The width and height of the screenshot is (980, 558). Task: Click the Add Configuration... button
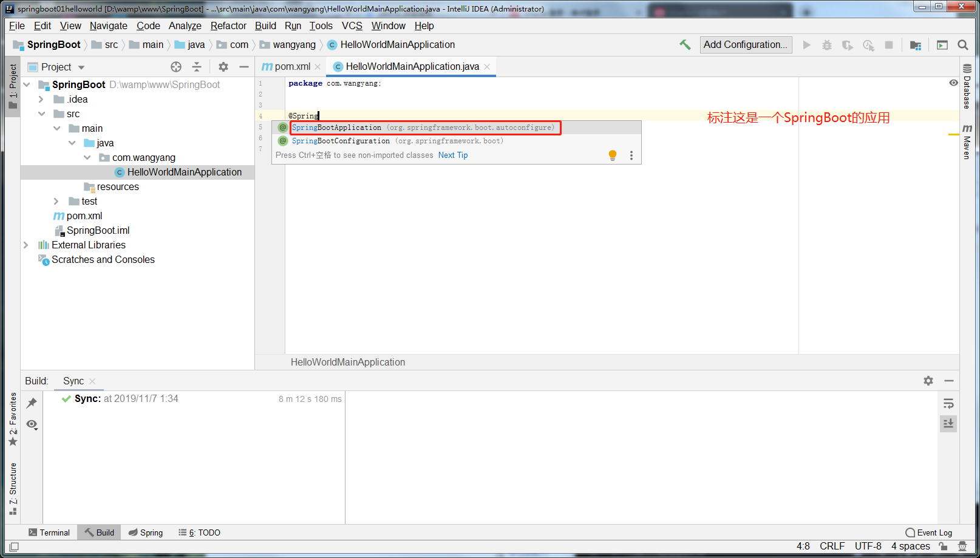746,44
